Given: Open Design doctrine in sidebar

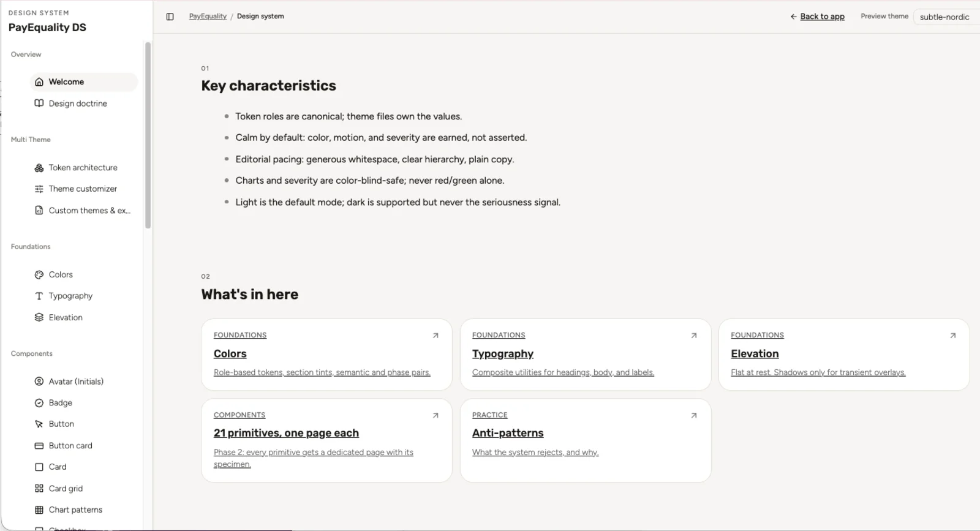Looking at the screenshot, I should (x=84, y=104).
